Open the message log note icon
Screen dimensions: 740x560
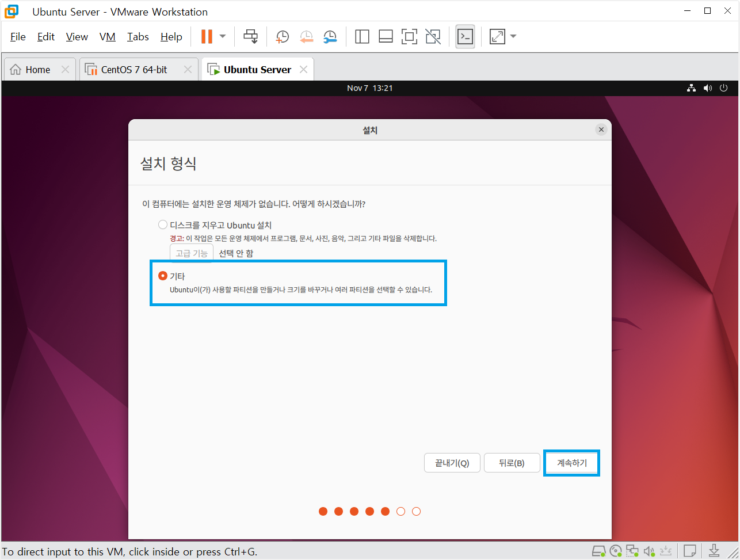point(690,551)
